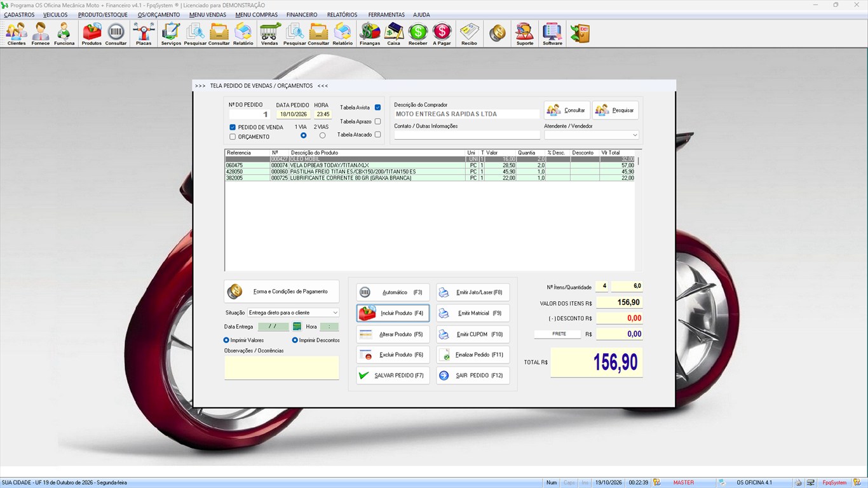Image resolution: width=868 pixels, height=488 pixels.
Task: Click the Observações / Ocorrências text area
Action: point(281,368)
